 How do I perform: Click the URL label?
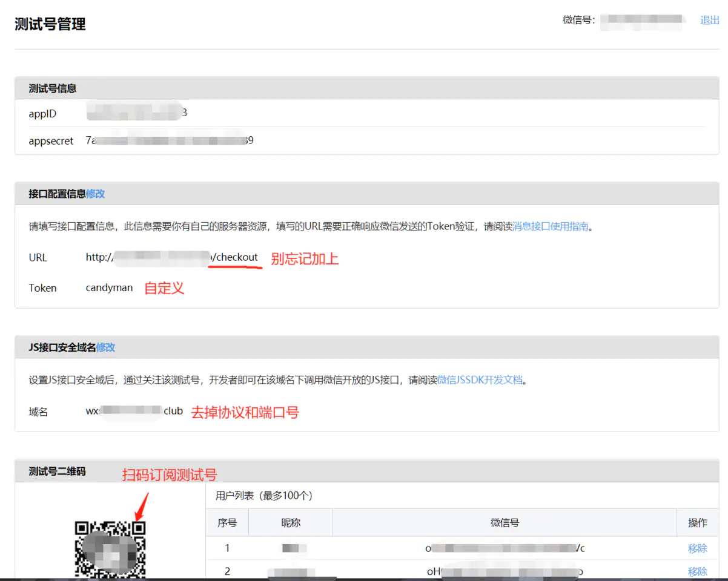pos(38,258)
